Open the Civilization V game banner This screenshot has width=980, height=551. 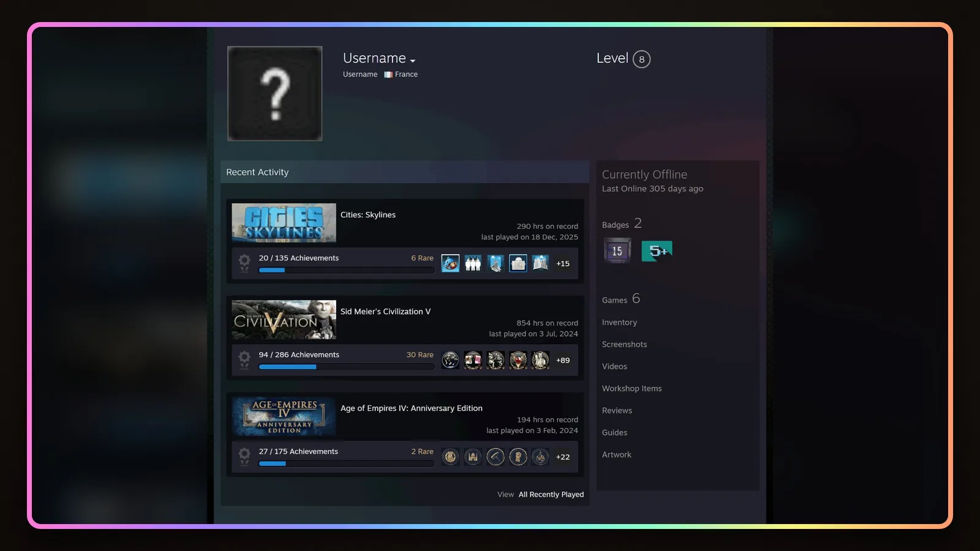coord(284,320)
